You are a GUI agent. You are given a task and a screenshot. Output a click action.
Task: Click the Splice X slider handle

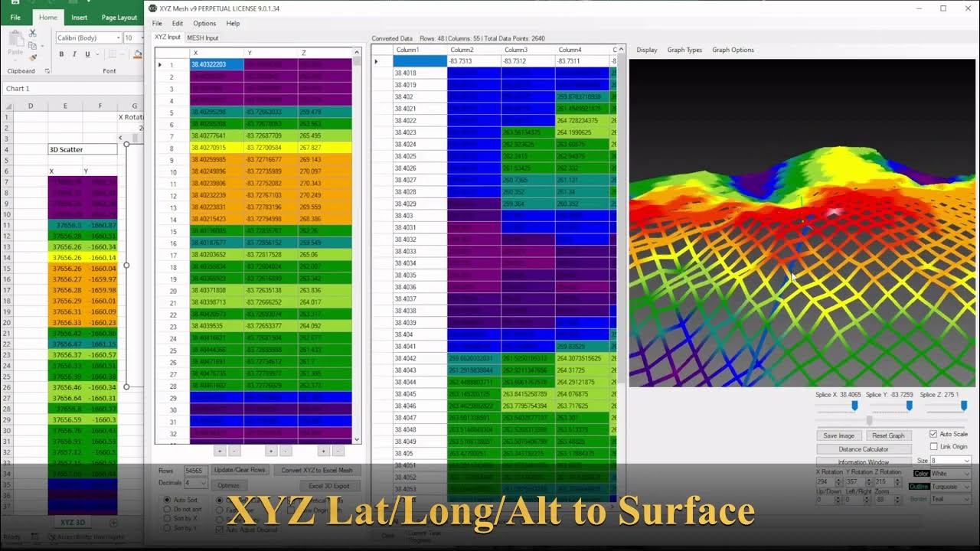[x=854, y=406]
